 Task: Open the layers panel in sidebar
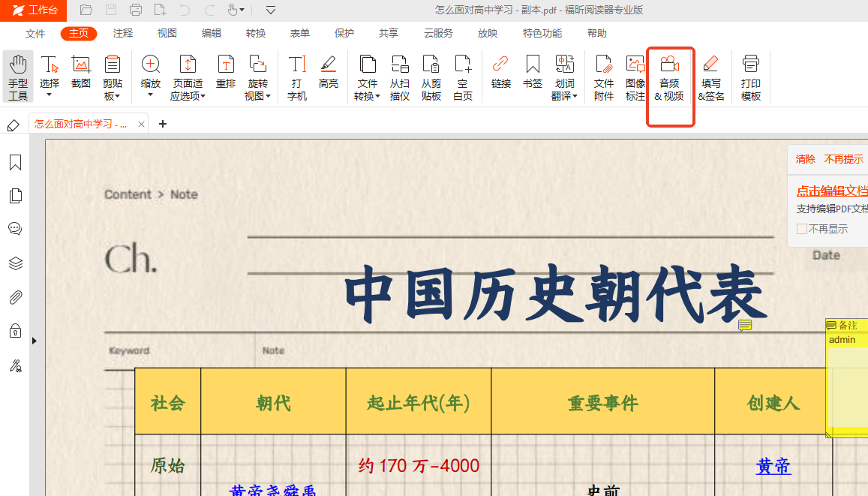tap(15, 263)
